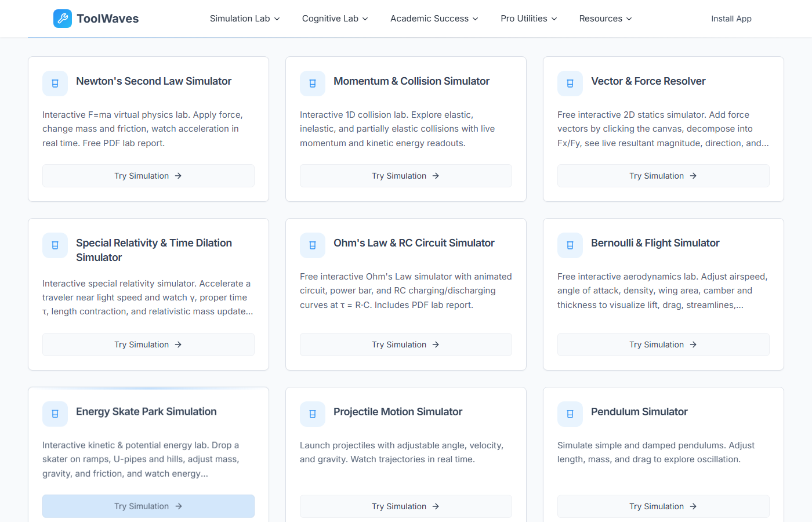
Task: Click description starting 'Simulate simple and damped pendulums'
Action: pyautogui.click(x=656, y=452)
